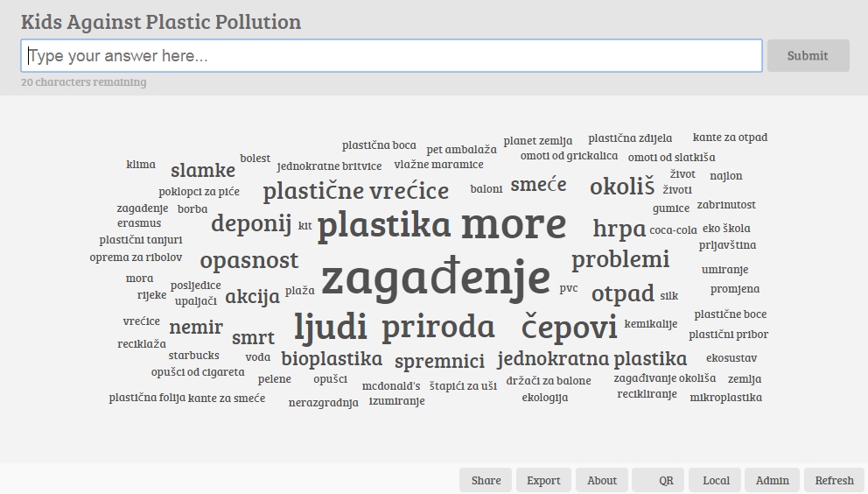Submit your answer
The image size is (868, 494).
807,56
